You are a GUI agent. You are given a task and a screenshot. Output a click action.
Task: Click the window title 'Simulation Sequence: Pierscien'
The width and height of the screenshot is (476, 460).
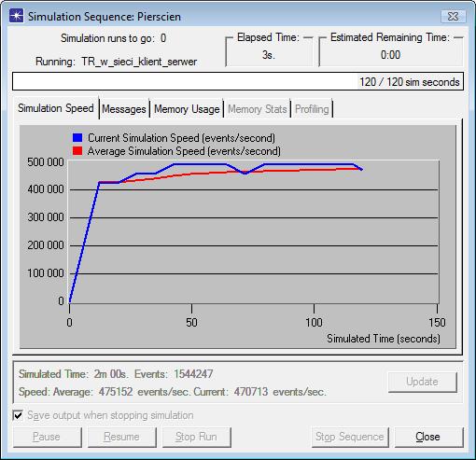pos(105,17)
